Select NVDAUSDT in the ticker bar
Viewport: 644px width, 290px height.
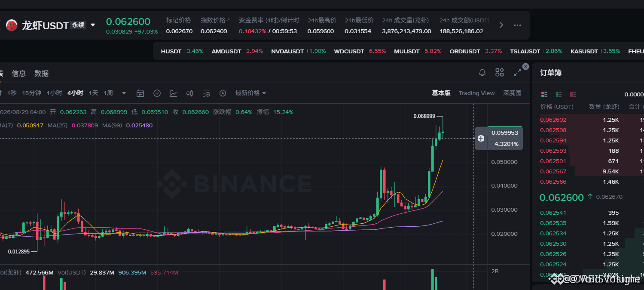(x=299, y=51)
